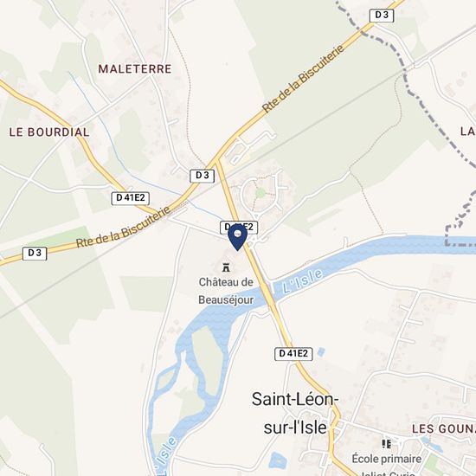Click the green roundabout center in housing loop
This screenshot has height=476, width=476.
click(x=261, y=193)
